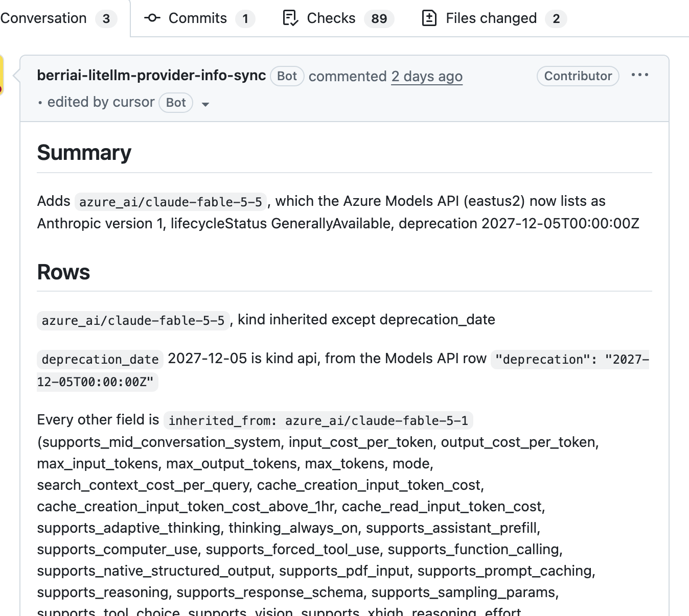
Task: Click 'supports_computer_use' field name
Action: coord(118,549)
